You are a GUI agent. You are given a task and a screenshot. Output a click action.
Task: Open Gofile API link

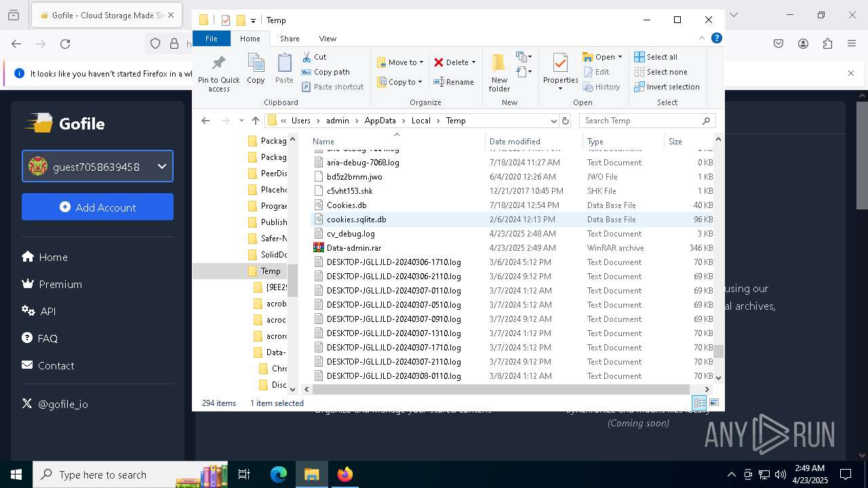[39, 311]
